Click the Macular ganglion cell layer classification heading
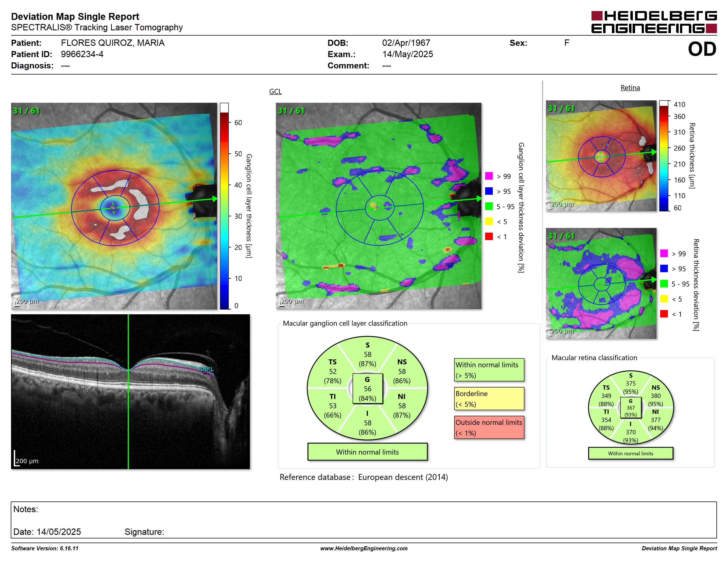This screenshot has width=728, height=563. coord(345,323)
